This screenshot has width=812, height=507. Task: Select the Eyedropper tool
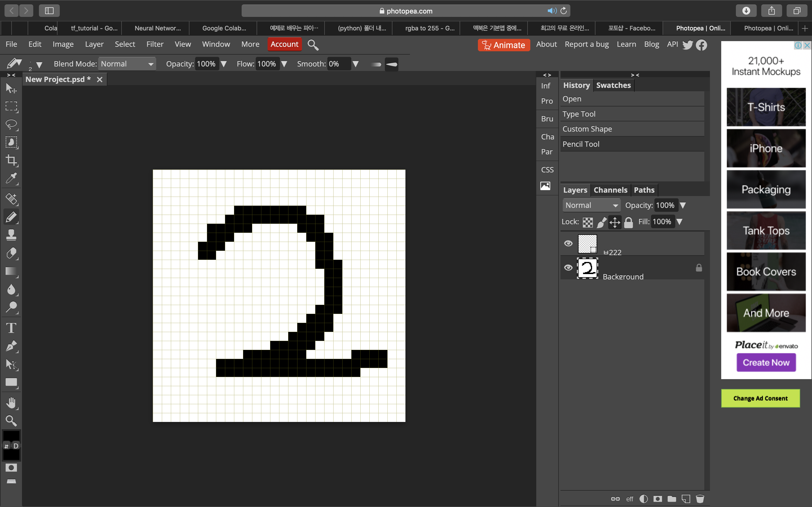pos(11,178)
